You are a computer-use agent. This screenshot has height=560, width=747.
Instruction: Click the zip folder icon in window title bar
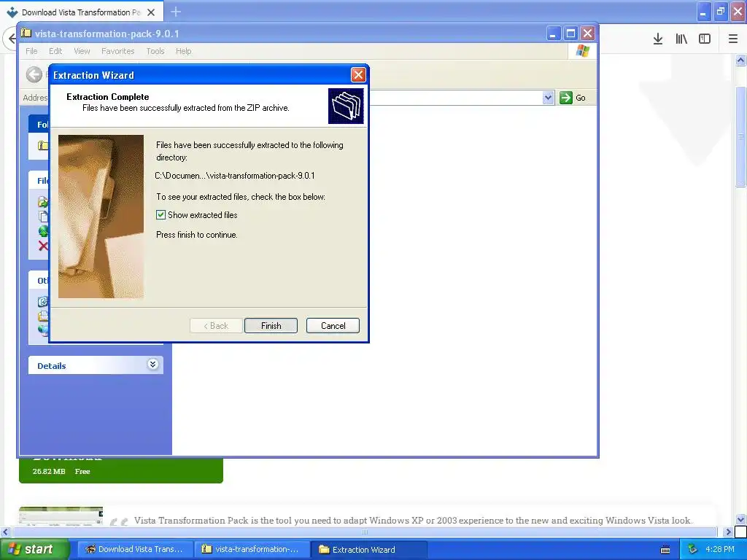pyautogui.click(x=27, y=33)
